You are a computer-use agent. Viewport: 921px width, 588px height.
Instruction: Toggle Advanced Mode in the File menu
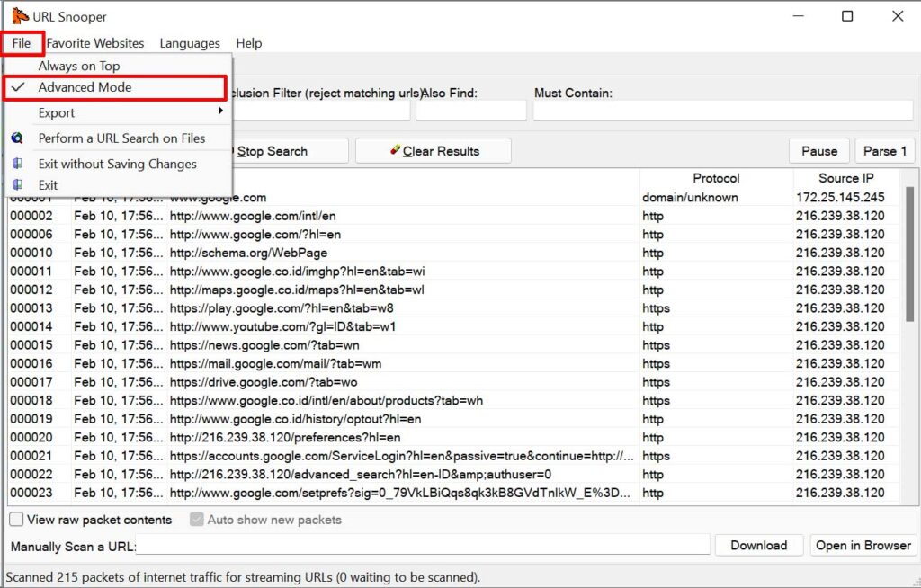point(115,87)
